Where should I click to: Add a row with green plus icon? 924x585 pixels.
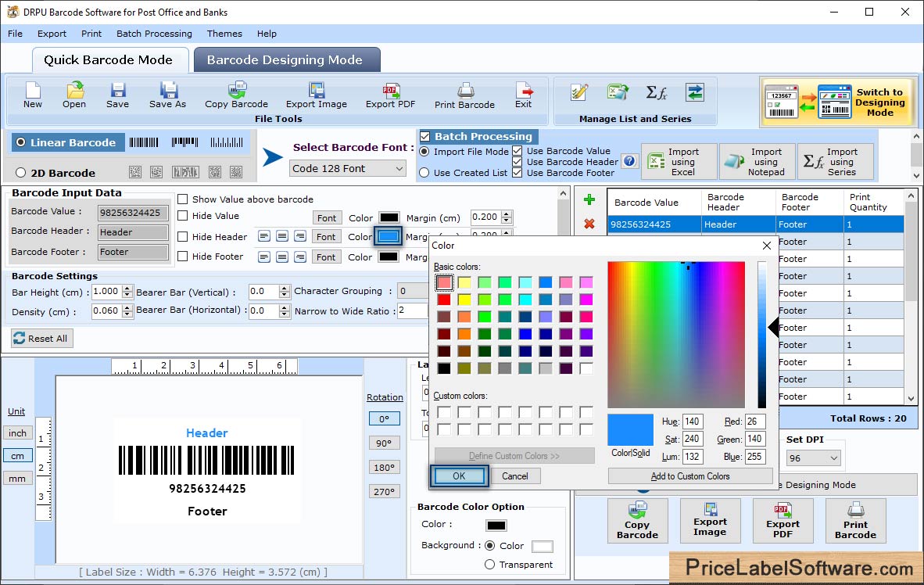(589, 200)
